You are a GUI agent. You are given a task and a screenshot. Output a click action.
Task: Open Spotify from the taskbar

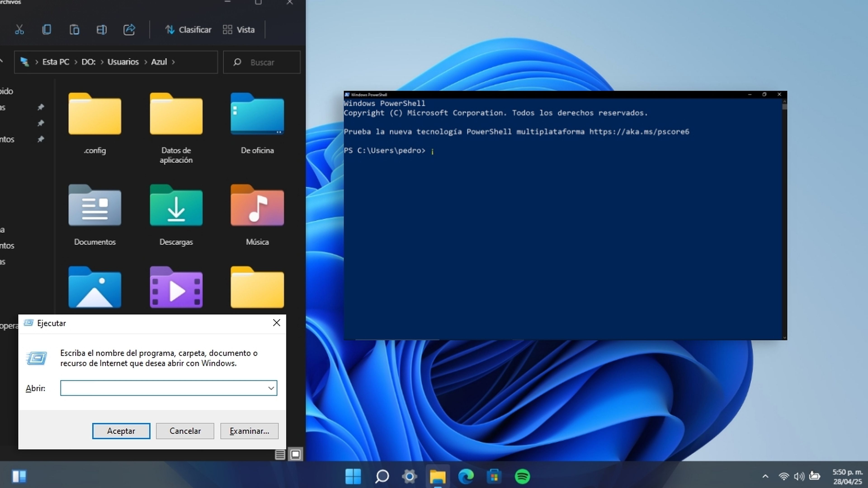coord(522,476)
